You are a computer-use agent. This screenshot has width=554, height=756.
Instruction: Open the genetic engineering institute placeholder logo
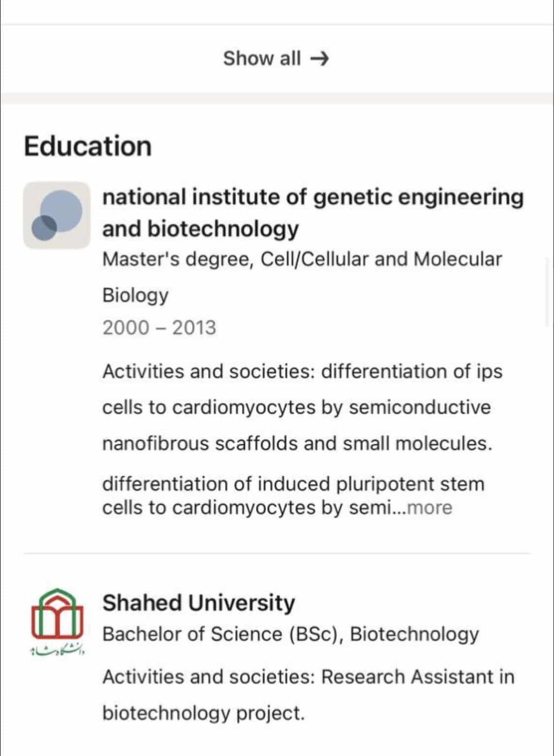click(x=57, y=215)
